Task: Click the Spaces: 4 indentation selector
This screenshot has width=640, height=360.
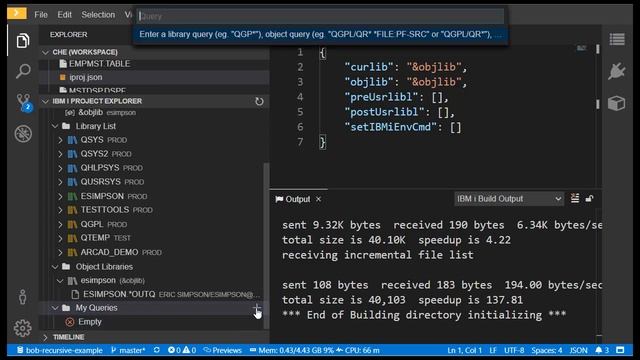Action: tap(547, 350)
